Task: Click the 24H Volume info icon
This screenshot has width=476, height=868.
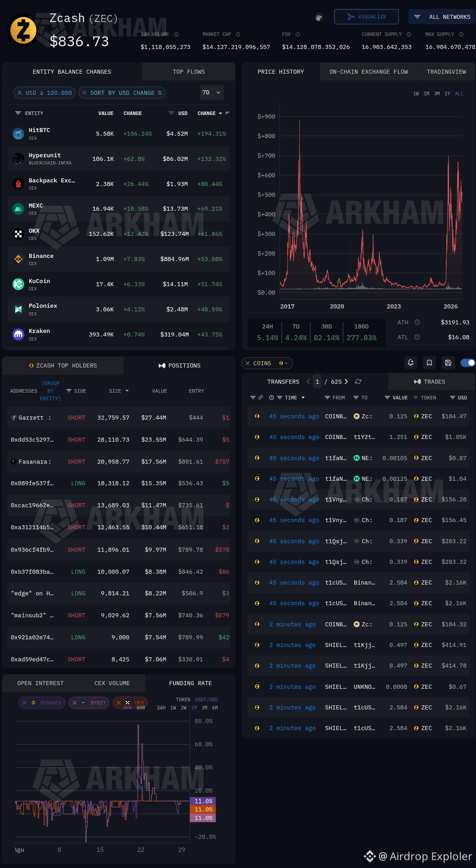Action: point(176,35)
